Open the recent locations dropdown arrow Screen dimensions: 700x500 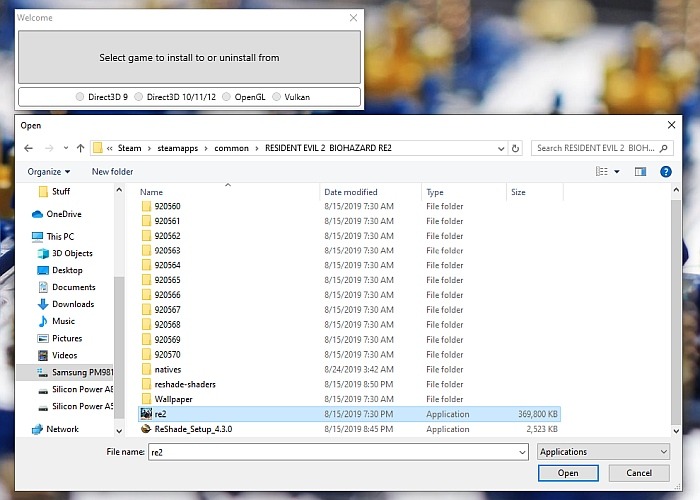pos(66,148)
